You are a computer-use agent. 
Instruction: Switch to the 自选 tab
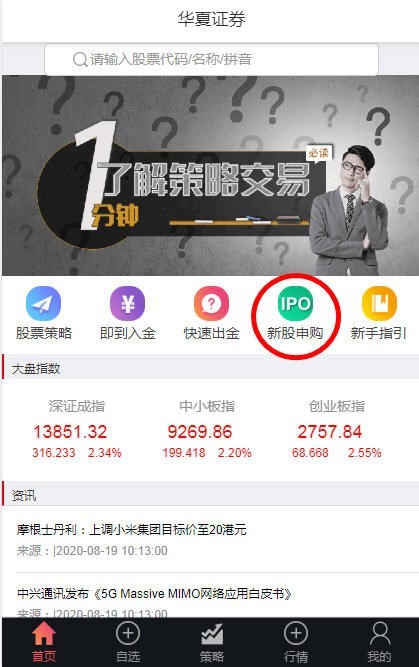[x=128, y=642]
